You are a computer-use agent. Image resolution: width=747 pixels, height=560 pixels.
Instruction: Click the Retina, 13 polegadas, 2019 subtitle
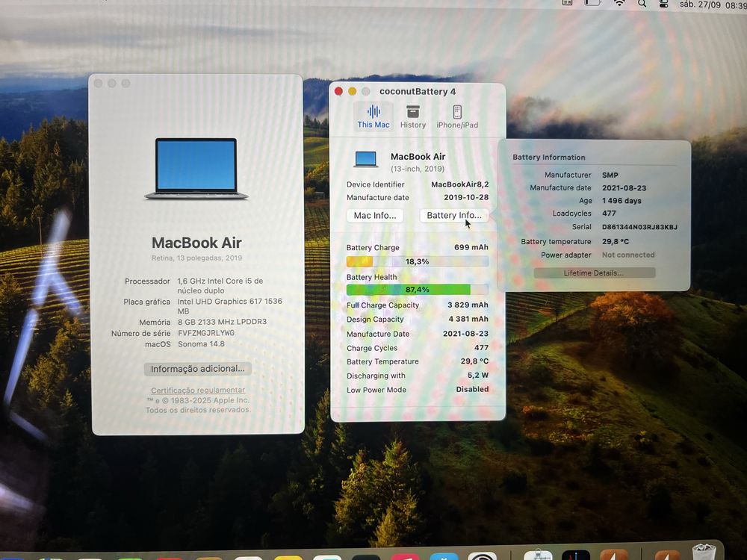[196, 258]
